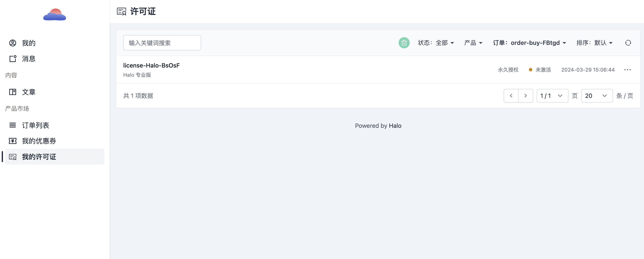644x259 pixels.
Task: Click the green clear-filter trash icon
Action: [x=404, y=43]
